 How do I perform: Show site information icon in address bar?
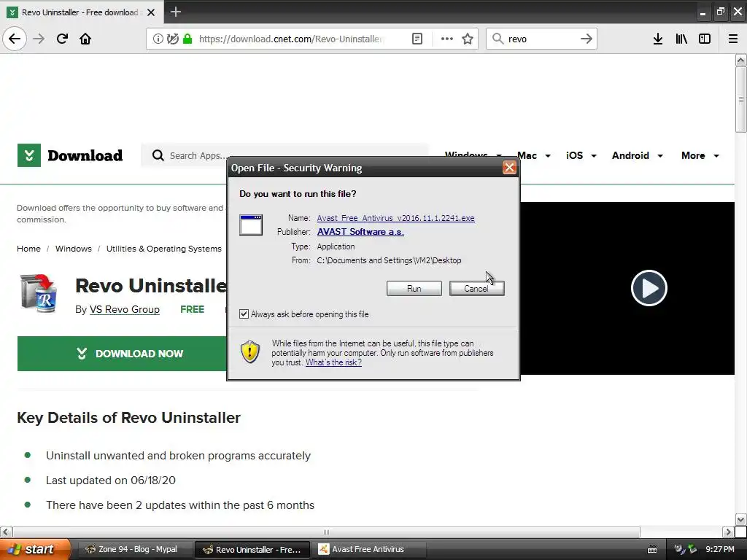[x=158, y=39]
